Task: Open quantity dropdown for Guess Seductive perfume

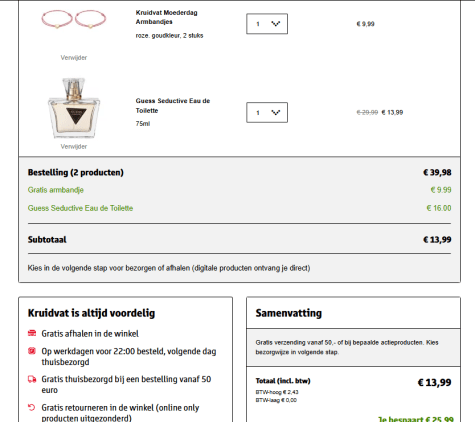Action: click(x=267, y=112)
